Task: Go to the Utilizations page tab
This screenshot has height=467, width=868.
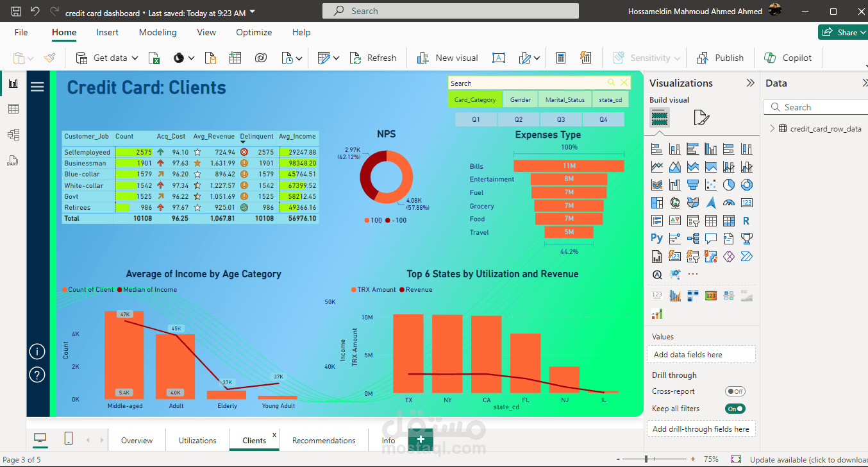Action: 197,440
